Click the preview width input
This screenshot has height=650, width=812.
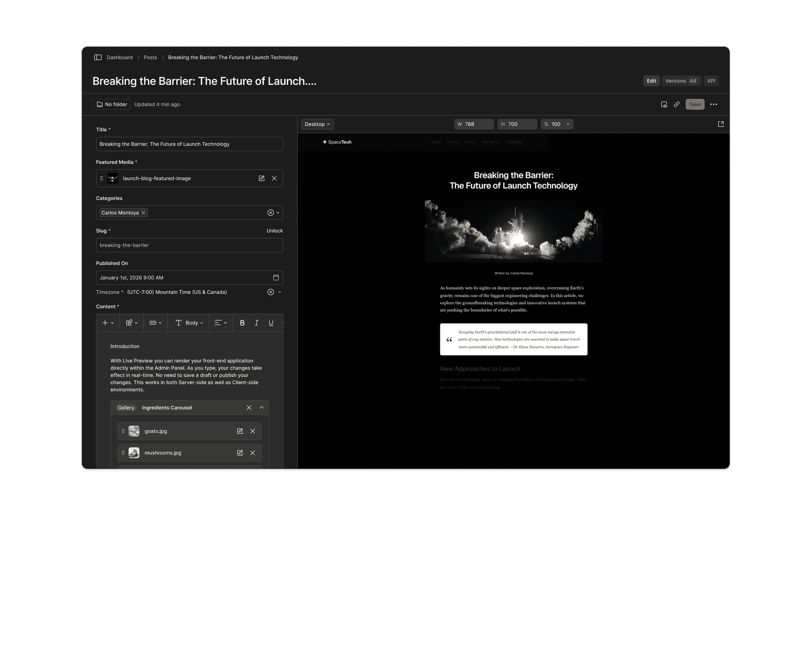point(474,124)
